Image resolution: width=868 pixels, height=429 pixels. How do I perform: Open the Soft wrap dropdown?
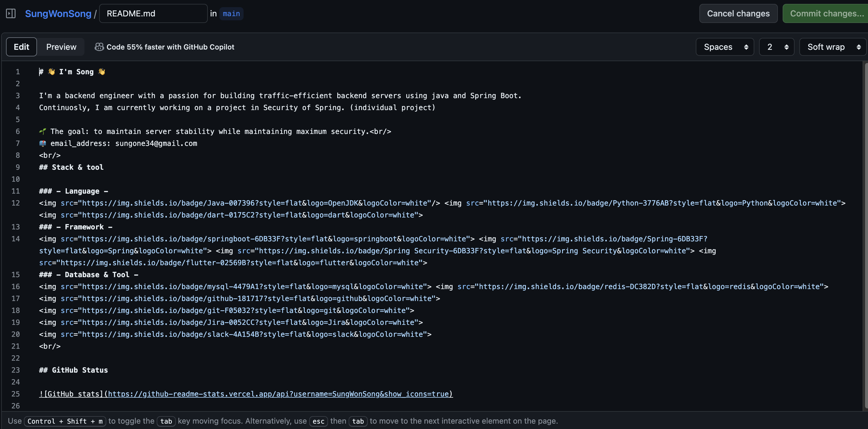[x=832, y=47]
